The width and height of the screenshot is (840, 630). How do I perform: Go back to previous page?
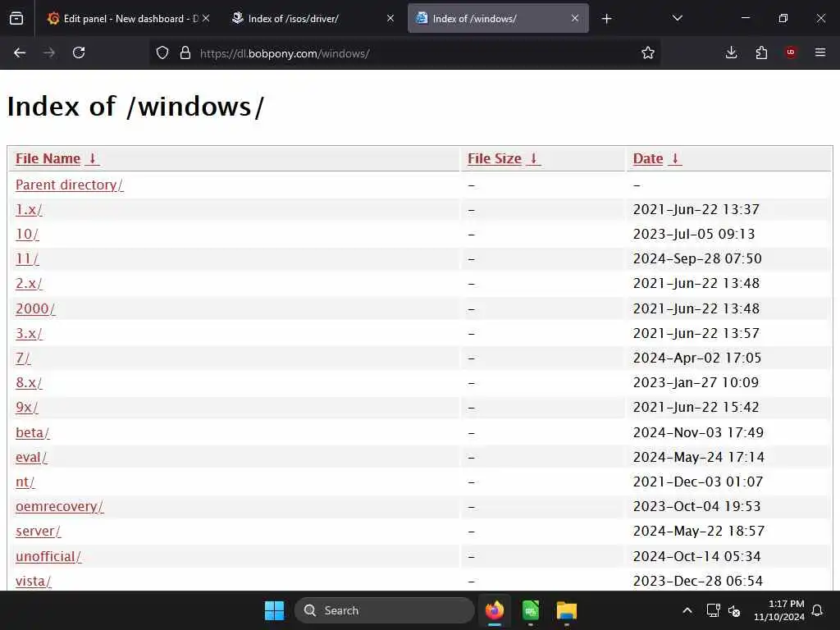click(20, 52)
